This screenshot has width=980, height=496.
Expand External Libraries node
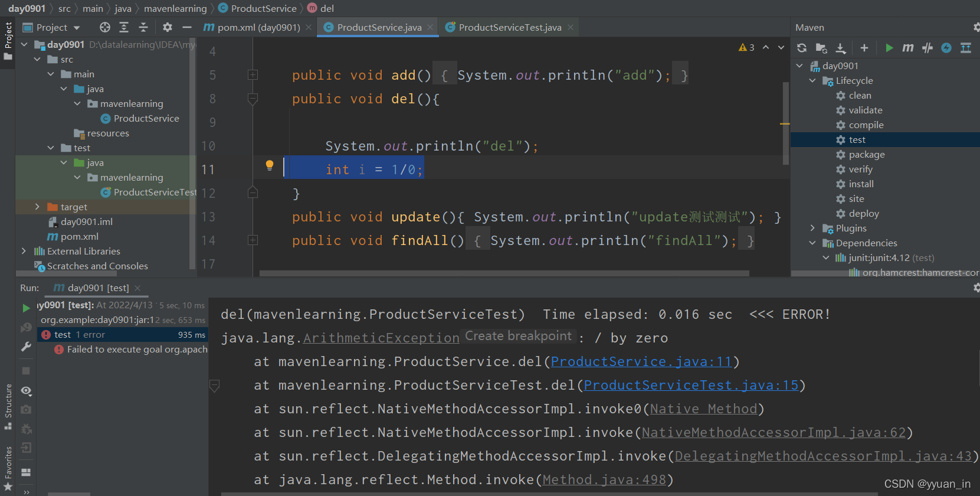[24, 251]
